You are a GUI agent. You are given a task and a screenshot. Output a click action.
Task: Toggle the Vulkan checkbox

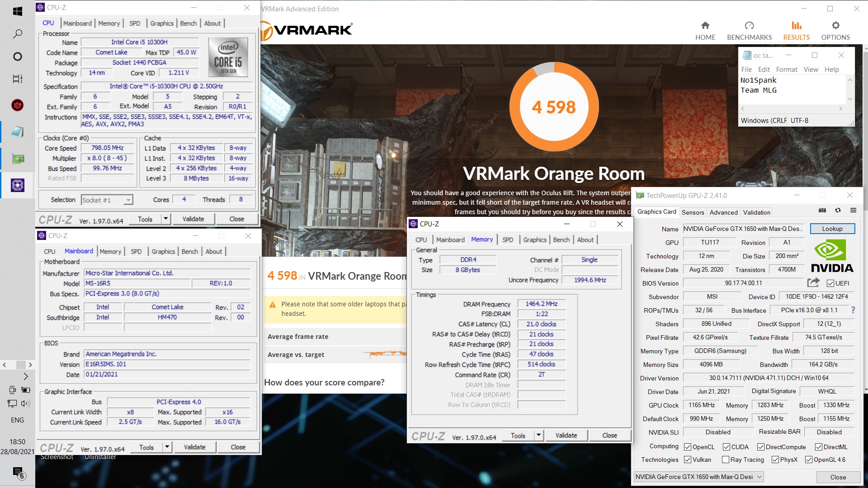tap(688, 460)
